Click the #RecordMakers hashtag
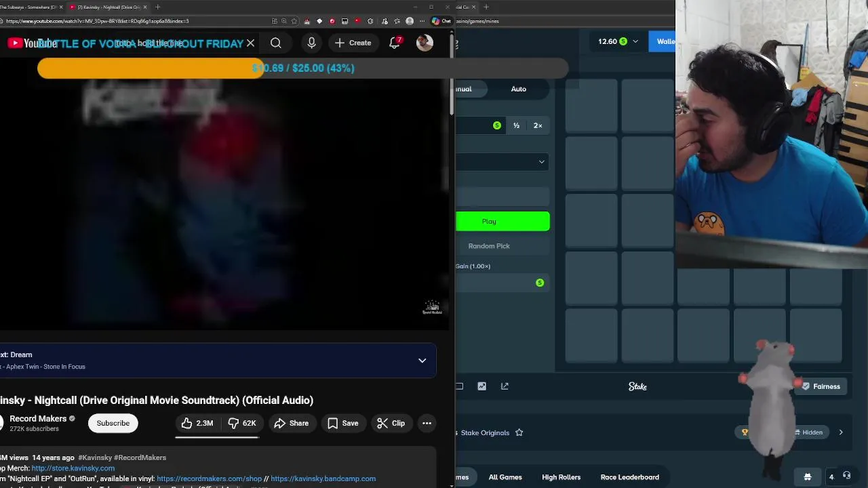The width and height of the screenshot is (868, 488). coord(138,457)
